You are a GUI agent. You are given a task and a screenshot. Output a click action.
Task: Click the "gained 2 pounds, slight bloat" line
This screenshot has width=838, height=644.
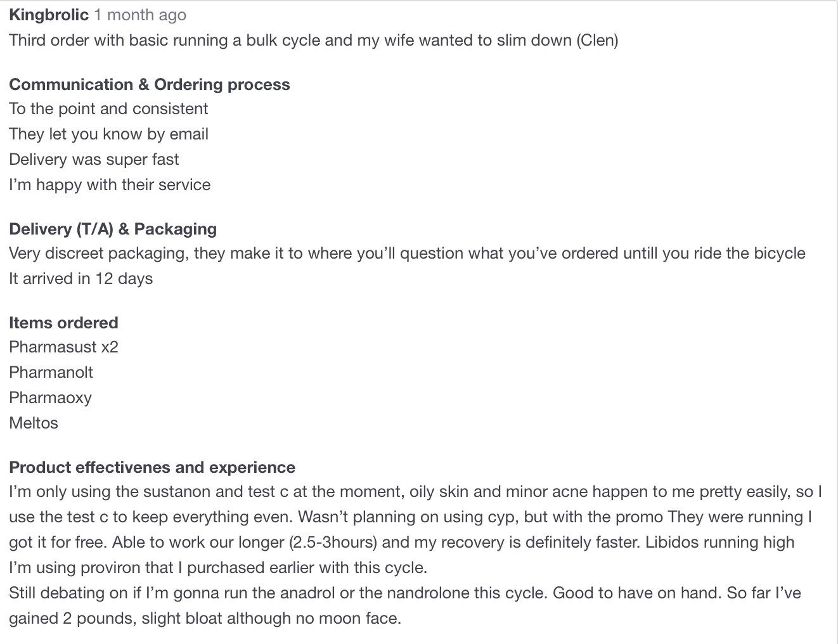[x=205, y=618]
